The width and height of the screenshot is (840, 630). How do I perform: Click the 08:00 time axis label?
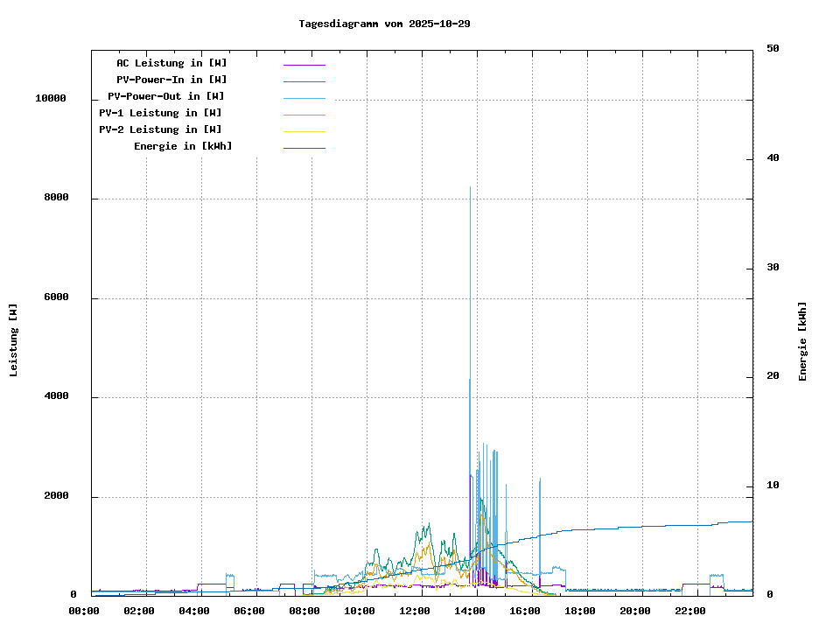(x=305, y=611)
